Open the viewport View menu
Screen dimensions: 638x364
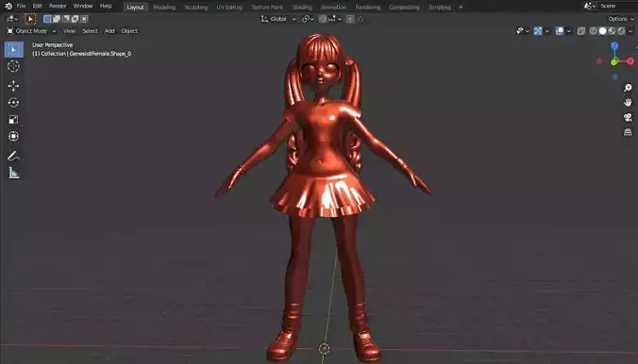click(69, 31)
